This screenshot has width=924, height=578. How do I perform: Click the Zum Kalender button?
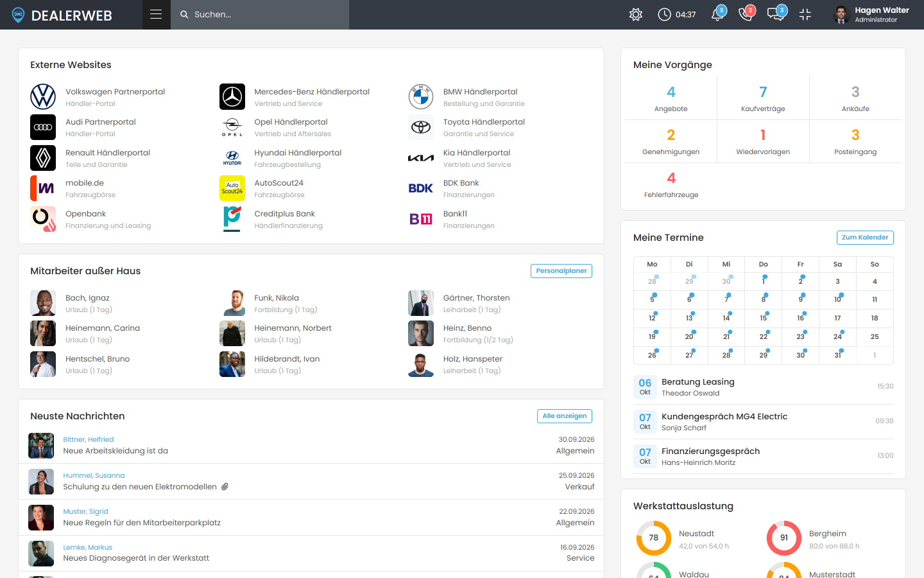[865, 238]
